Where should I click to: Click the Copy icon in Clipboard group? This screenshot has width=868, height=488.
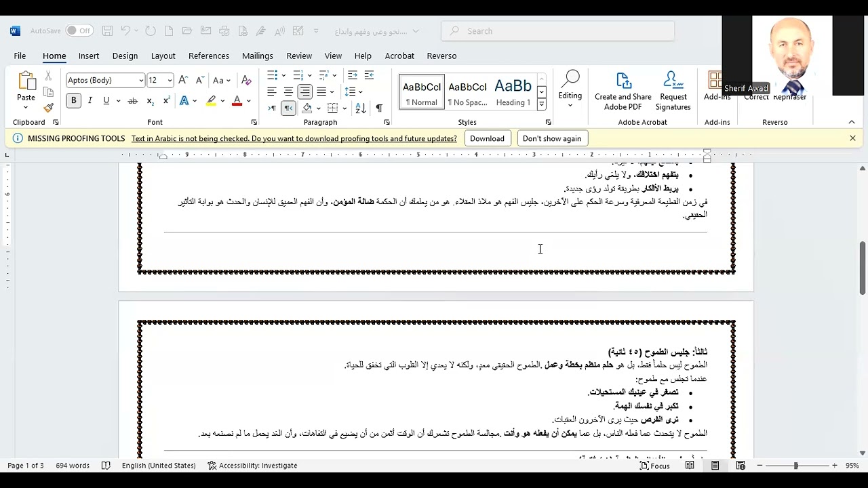(x=48, y=92)
